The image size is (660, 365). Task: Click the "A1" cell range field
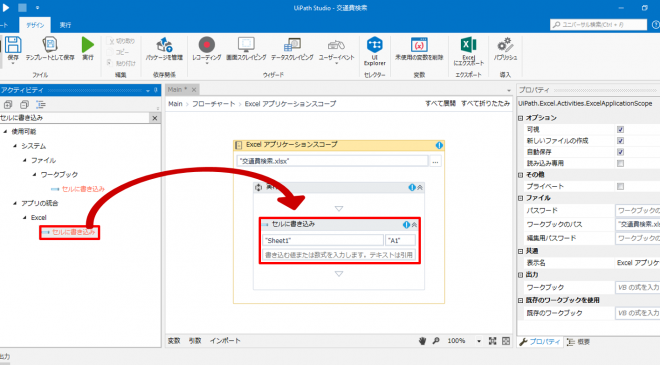tap(400, 241)
